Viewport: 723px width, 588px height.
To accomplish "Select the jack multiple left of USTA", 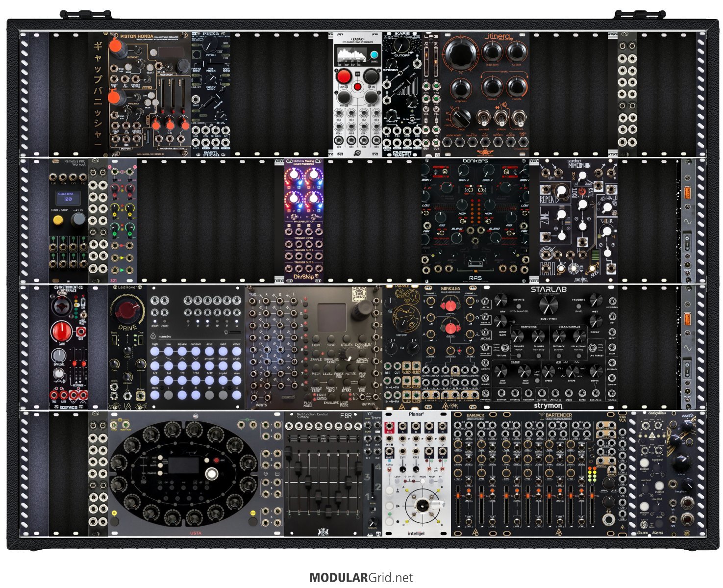I will click(98, 473).
